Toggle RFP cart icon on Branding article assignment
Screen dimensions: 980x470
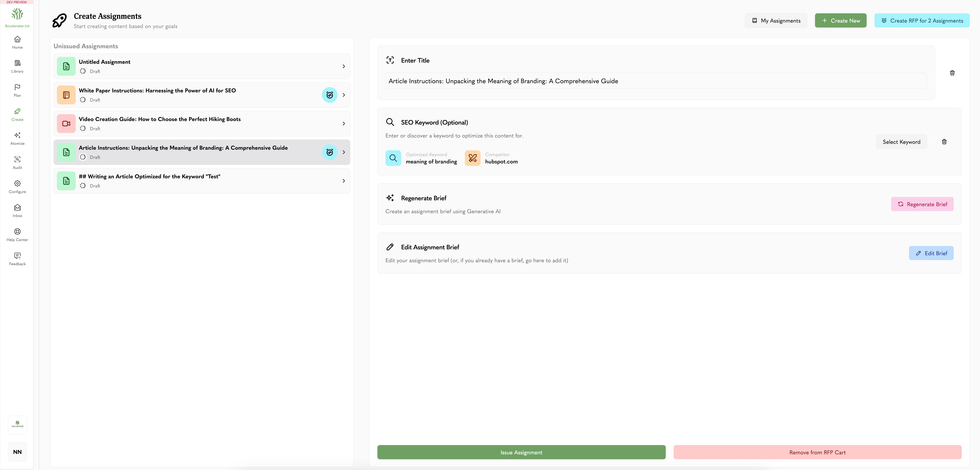(x=330, y=152)
